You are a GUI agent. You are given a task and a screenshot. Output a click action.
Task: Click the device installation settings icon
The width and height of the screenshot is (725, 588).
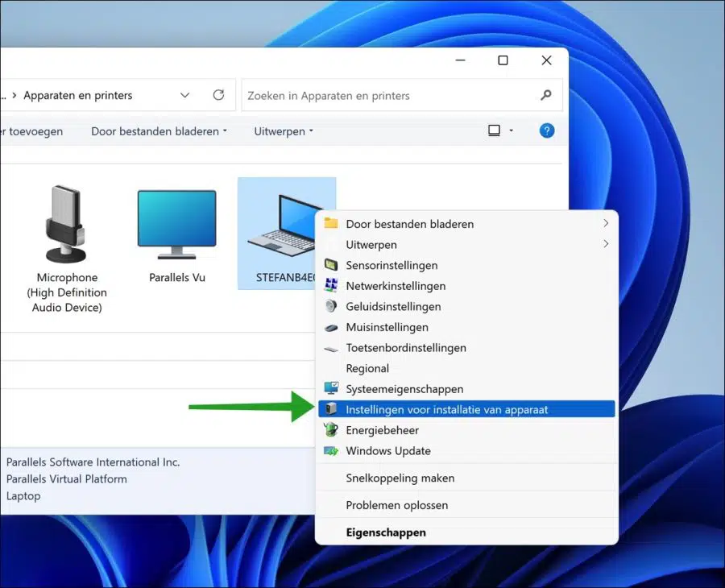coord(330,409)
